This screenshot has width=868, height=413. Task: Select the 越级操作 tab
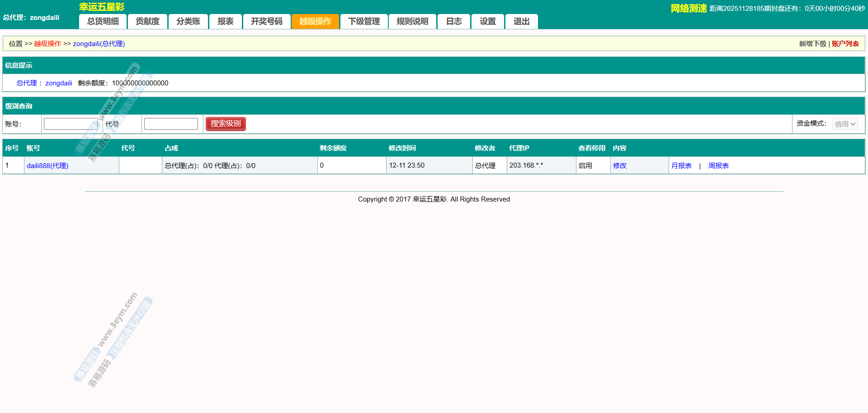point(315,21)
